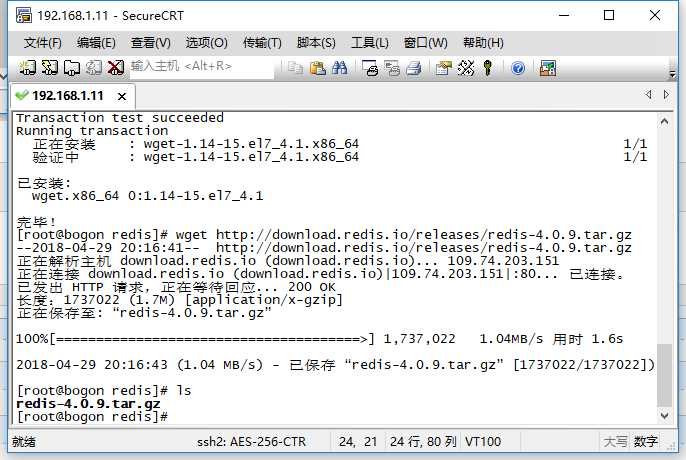This screenshot has width=686, height=460.
Task: Click the bold redis-4.0.9.tar.gz file listing
Action: coord(88,404)
